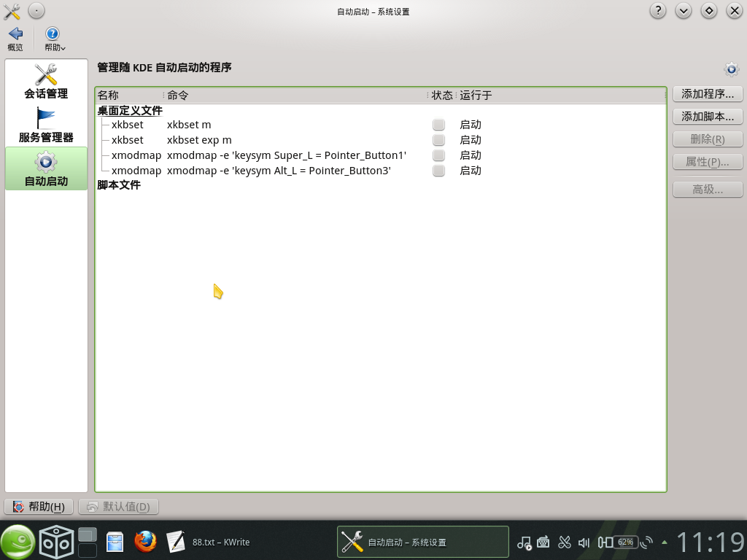Viewport: 747px width, 560px height.
Task: Click the 添加程序... button
Action: tap(708, 94)
